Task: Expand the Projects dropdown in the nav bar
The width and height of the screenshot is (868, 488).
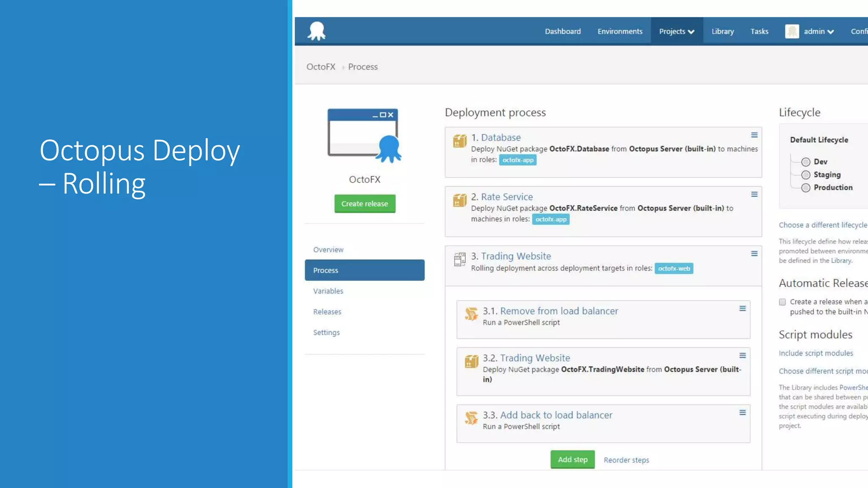Action: pos(677,31)
